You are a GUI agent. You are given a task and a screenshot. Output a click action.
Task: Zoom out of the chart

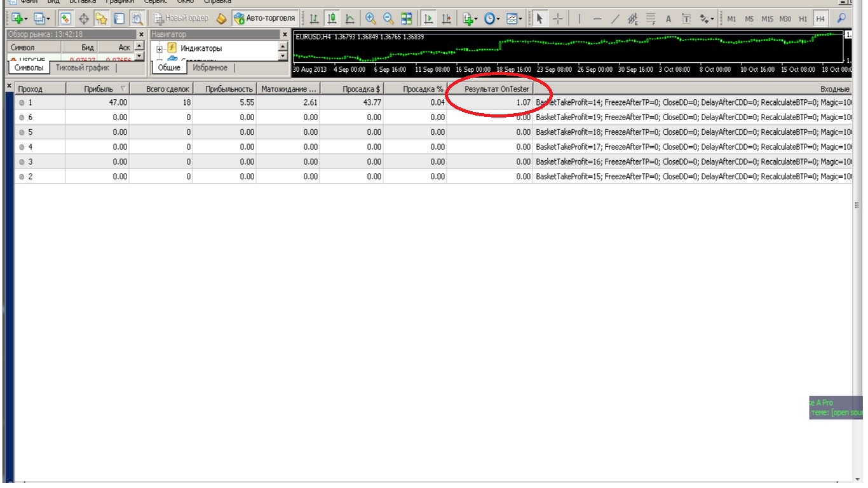tap(388, 18)
